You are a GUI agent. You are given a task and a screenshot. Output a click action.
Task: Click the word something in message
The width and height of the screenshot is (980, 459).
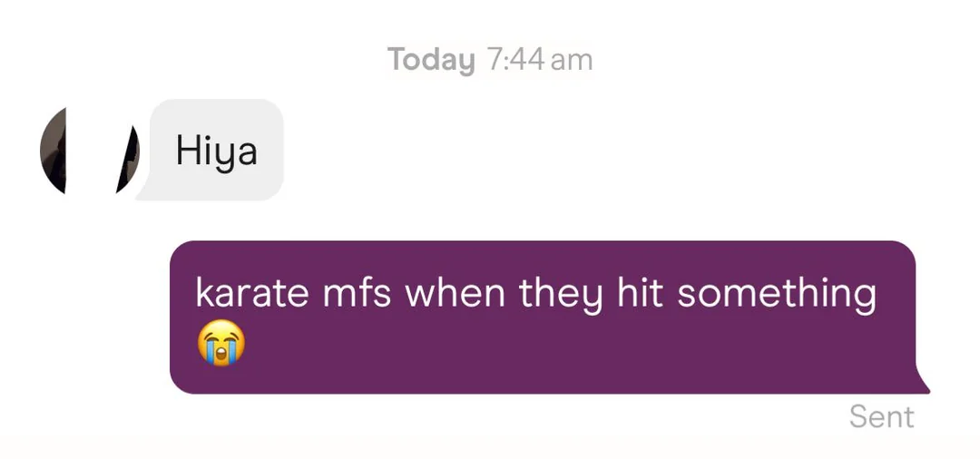[776, 295]
